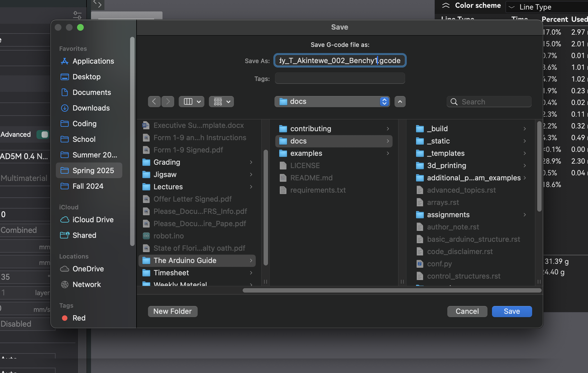Toggle the Advanced switch in the background window
This screenshot has width=588, height=373.
coord(43,135)
